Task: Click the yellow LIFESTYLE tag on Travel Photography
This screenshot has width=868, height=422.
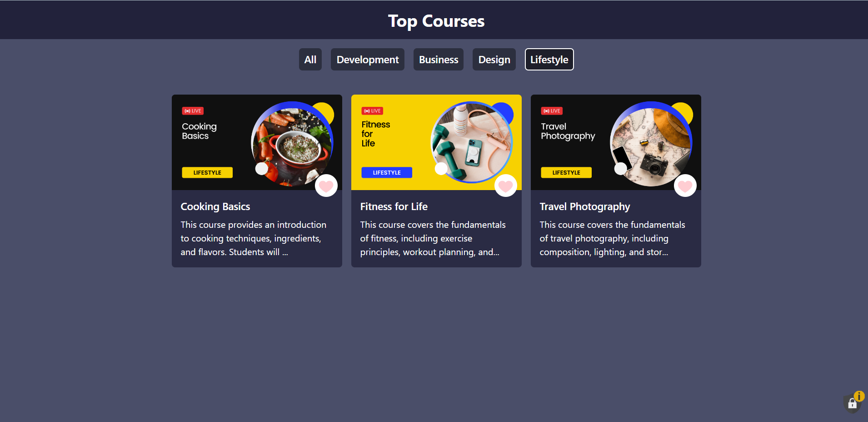Action: (x=566, y=173)
